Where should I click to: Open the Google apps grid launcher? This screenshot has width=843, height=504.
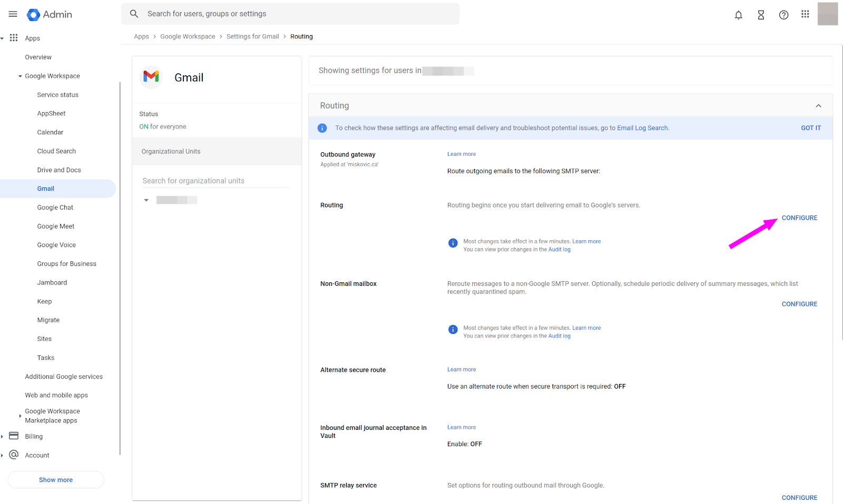pos(805,14)
